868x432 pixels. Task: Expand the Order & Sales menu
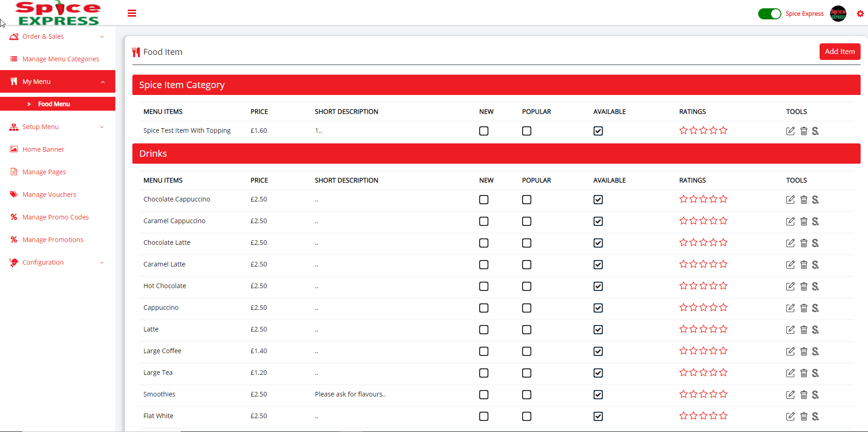tap(58, 36)
